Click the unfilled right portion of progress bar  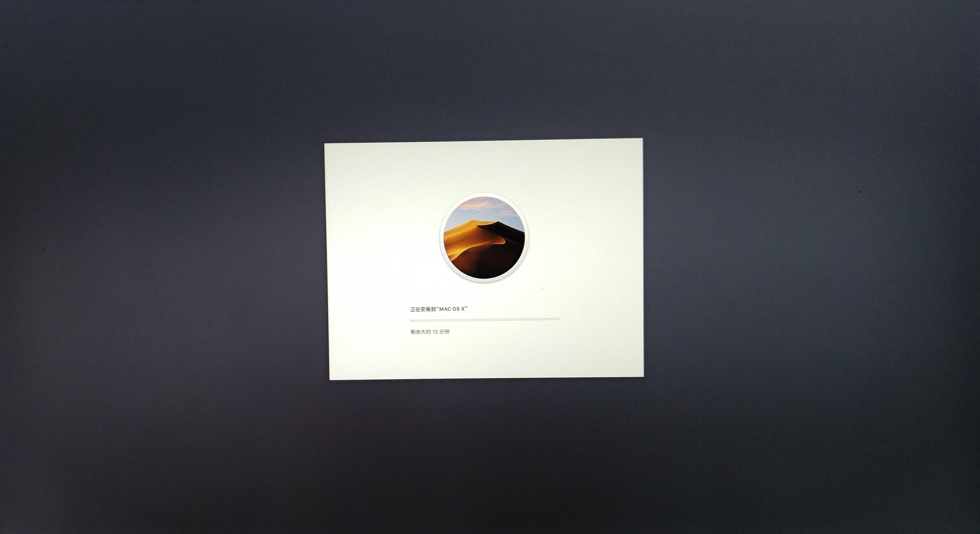(x=532, y=320)
